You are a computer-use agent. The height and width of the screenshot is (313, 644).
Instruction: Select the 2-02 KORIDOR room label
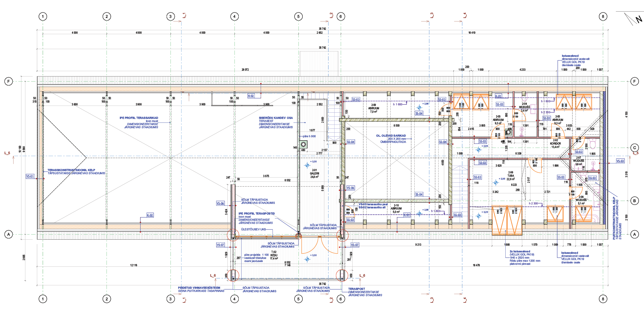[555, 143]
